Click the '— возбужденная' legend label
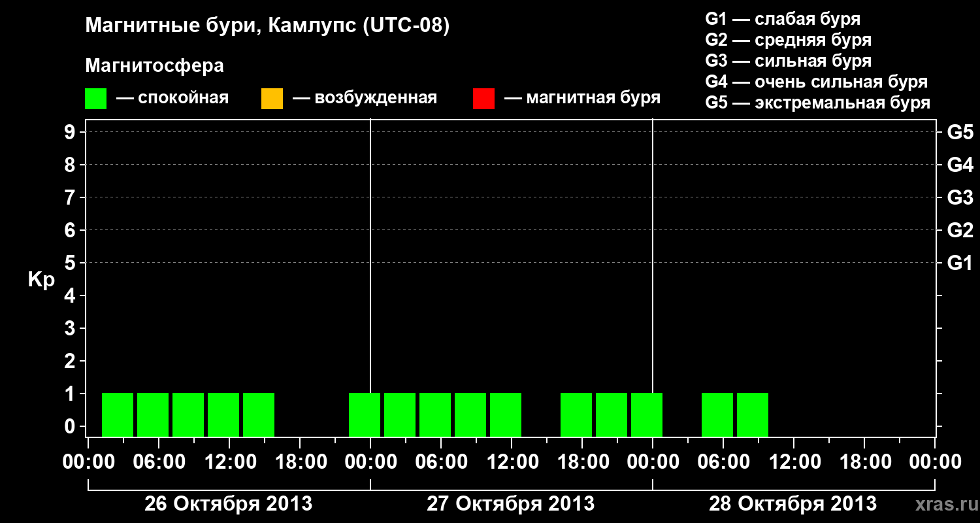Viewport: 980px width, 523px height. [x=365, y=98]
